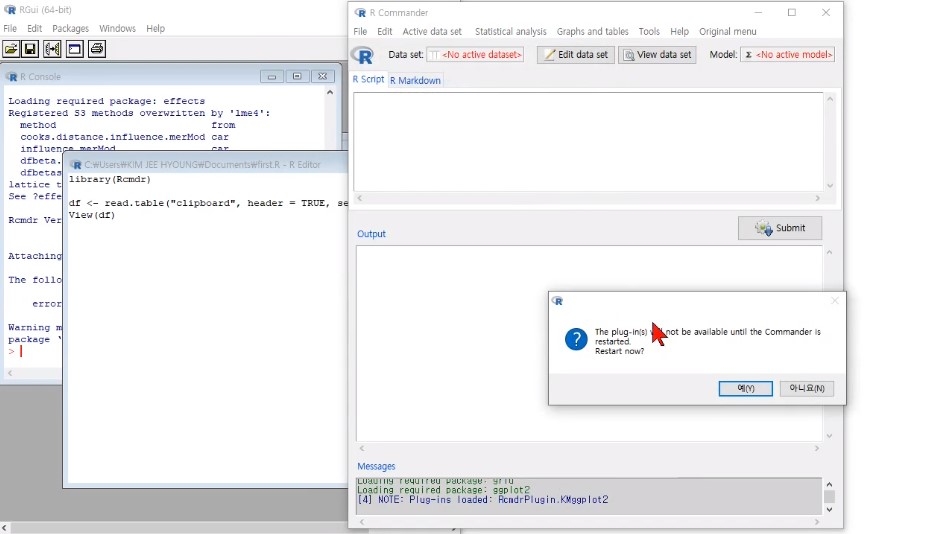944x534 pixels.
Task: Decline restart with 아니요(N) button
Action: coord(807,388)
